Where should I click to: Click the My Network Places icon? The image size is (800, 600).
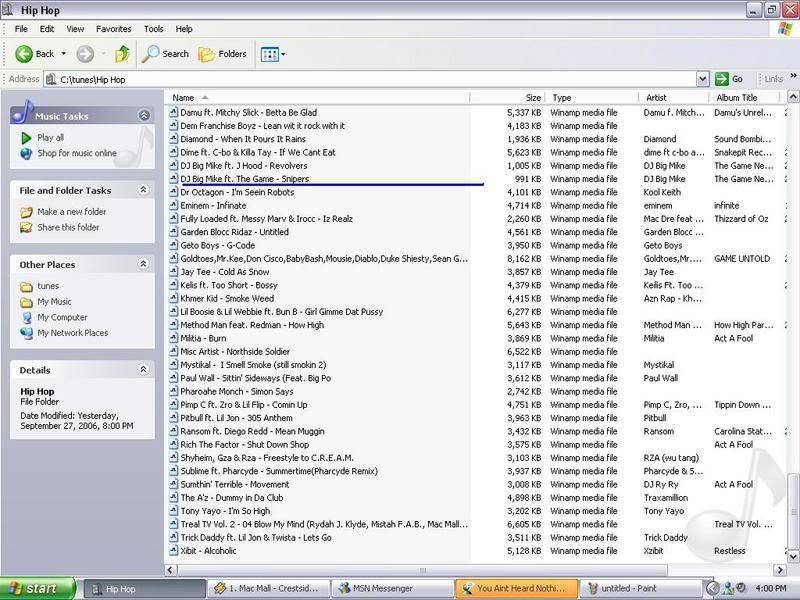click(x=26, y=333)
